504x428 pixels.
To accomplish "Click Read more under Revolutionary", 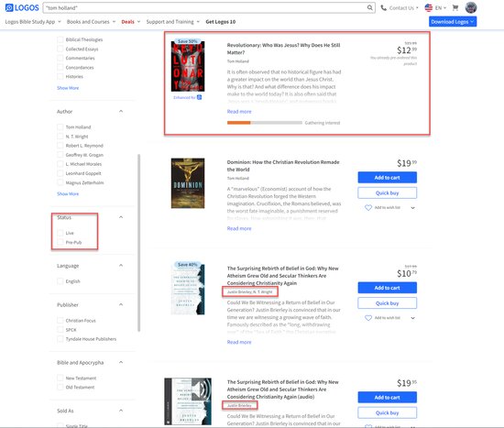I will coord(239,112).
